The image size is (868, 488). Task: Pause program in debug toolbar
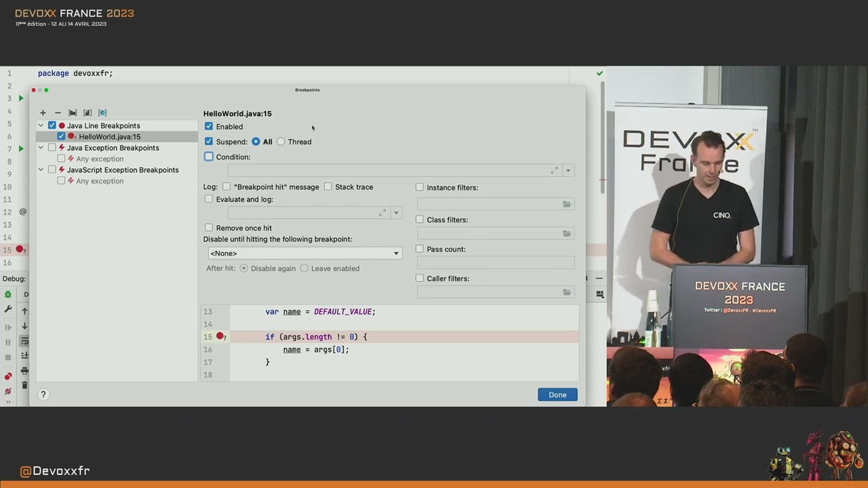[x=8, y=342]
